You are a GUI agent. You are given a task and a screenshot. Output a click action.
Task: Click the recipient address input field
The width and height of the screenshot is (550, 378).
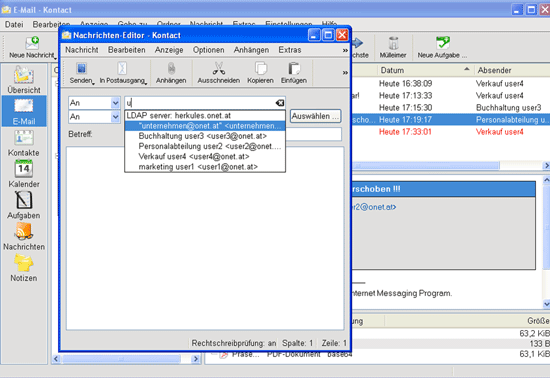(200, 103)
